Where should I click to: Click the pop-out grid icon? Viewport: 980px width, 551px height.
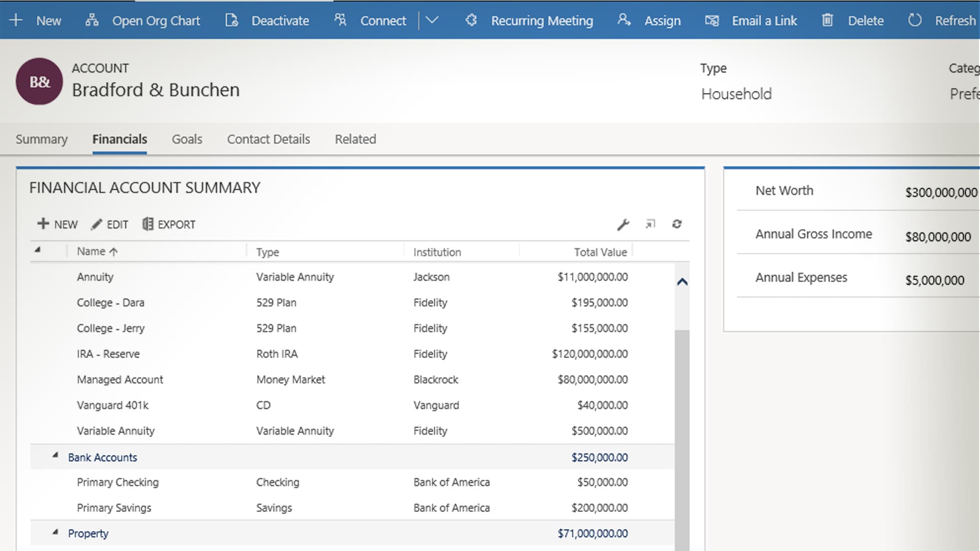[650, 224]
